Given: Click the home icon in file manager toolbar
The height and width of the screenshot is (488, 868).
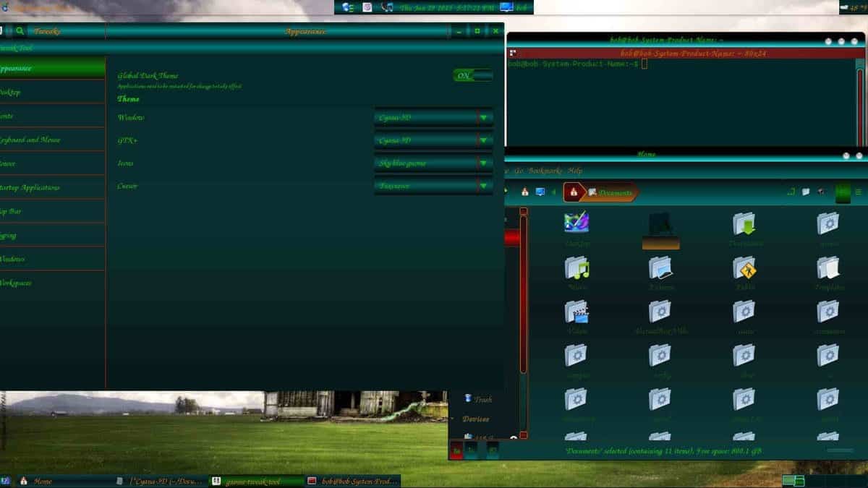Looking at the screenshot, I should click(x=524, y=192).
